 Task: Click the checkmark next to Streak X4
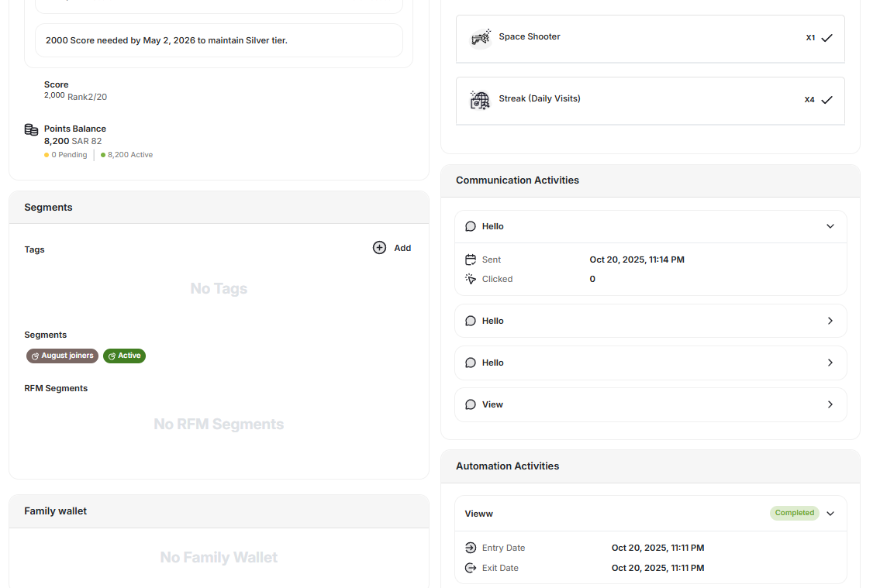tap(827, 99)
